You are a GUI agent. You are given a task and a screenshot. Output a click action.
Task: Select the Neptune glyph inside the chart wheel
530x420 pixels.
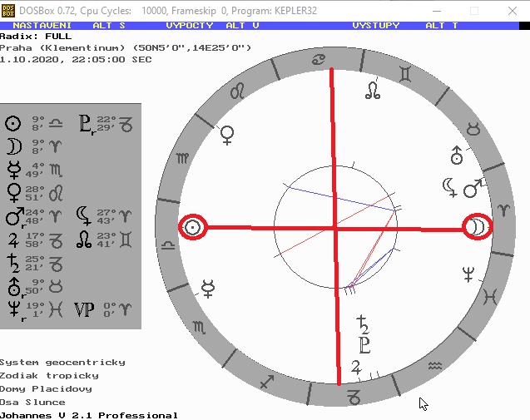(468, 274)
